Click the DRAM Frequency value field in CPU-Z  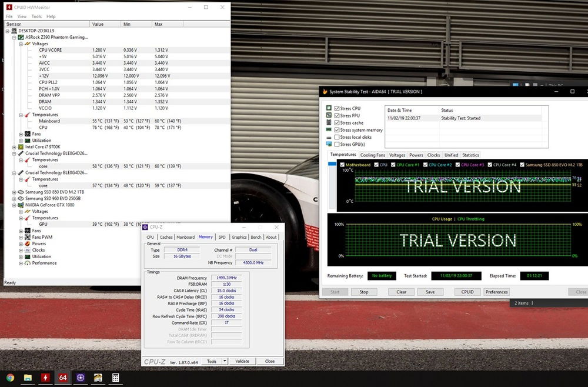click(226, 277)
